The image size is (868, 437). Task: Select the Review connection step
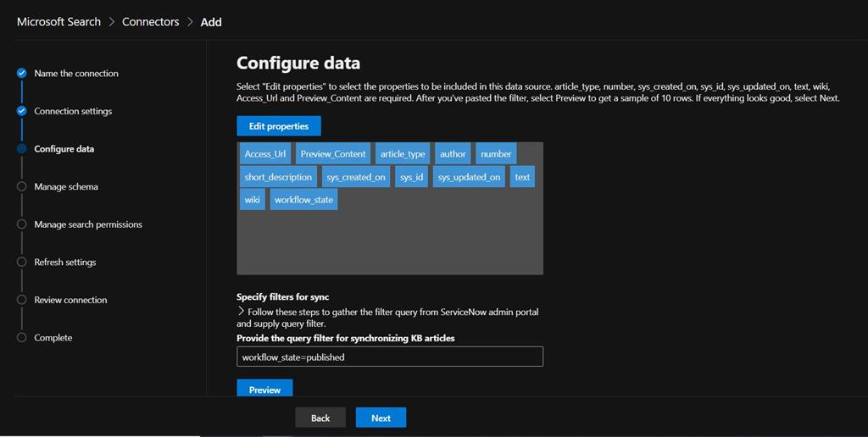(71, 300)
